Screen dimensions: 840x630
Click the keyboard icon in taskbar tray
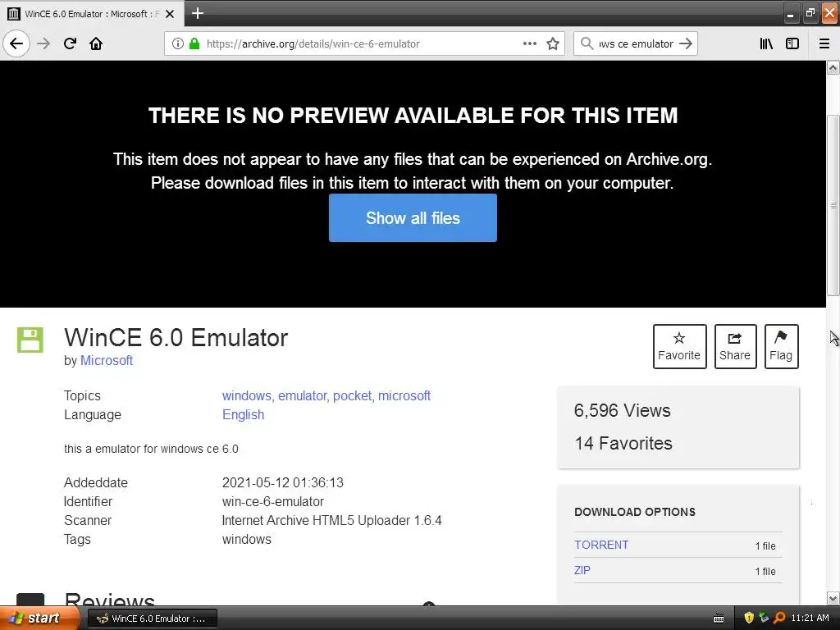[719, 619]
